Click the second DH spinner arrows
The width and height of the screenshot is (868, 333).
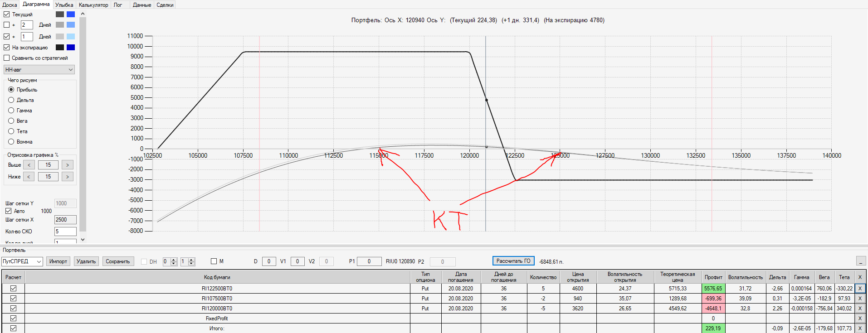pyautogui.click(x=191, y=261)
